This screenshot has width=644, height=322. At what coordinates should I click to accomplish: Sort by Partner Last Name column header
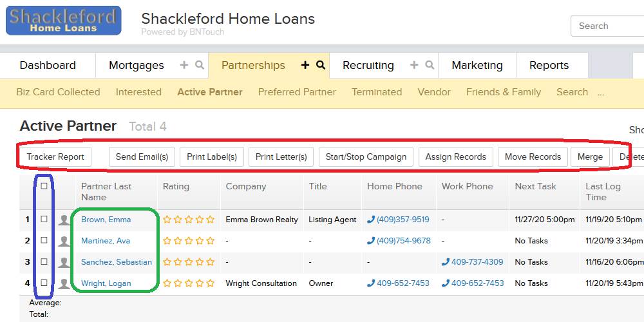pos(106,192)
